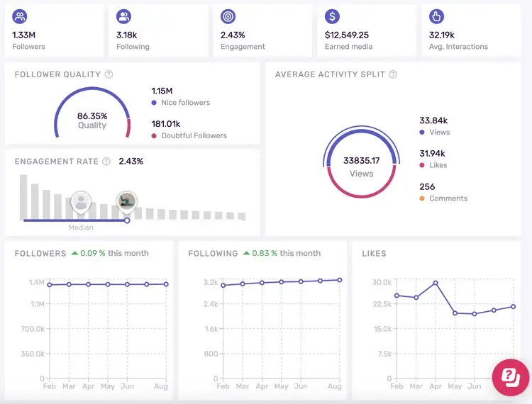Select the Doubtful Followers legend dot

(x=154, y=135)
